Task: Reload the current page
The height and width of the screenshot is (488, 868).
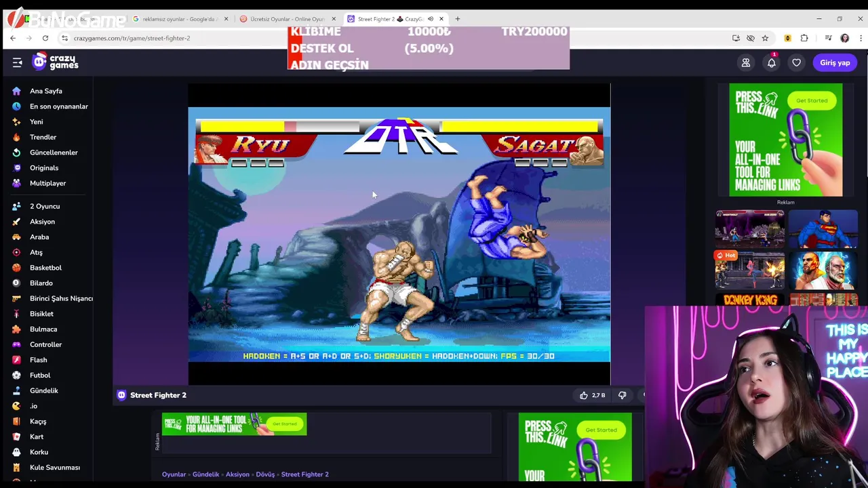Action: (x=45, y=38)
